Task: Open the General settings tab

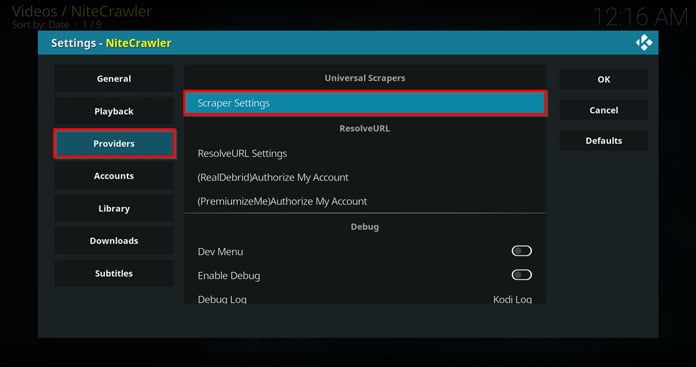Action: (x=114, y=79)
